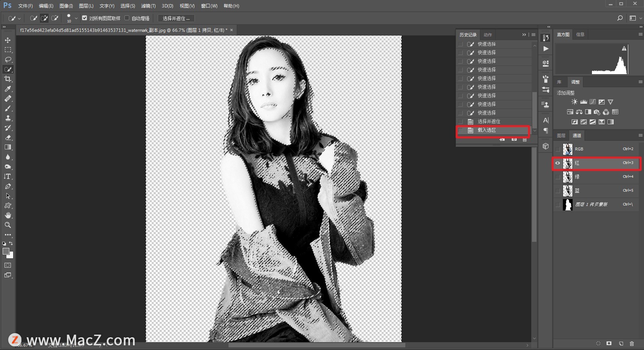
Task: Hide the 红 channel eye icon
Action: [558, 163]
